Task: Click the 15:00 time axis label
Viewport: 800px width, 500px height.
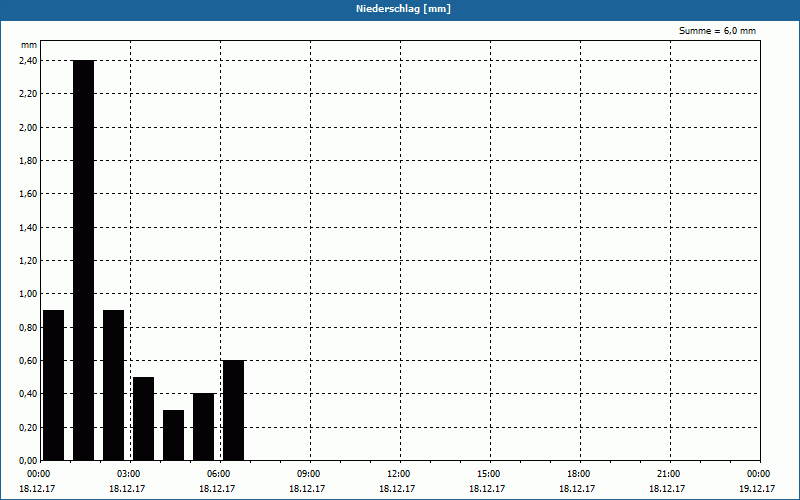Action: pyautogui.click(x=489, y=474)
